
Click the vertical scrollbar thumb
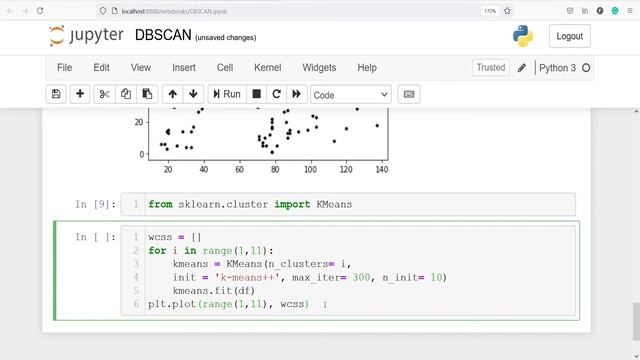coord(636,321)
